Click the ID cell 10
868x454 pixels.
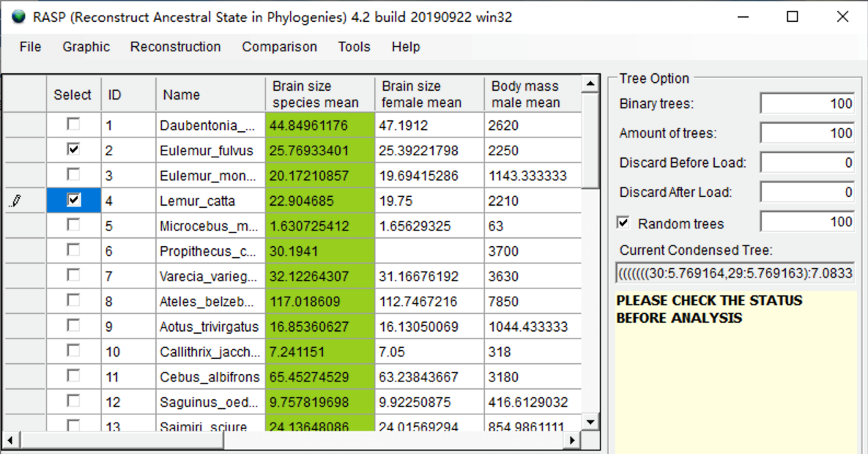129,352
